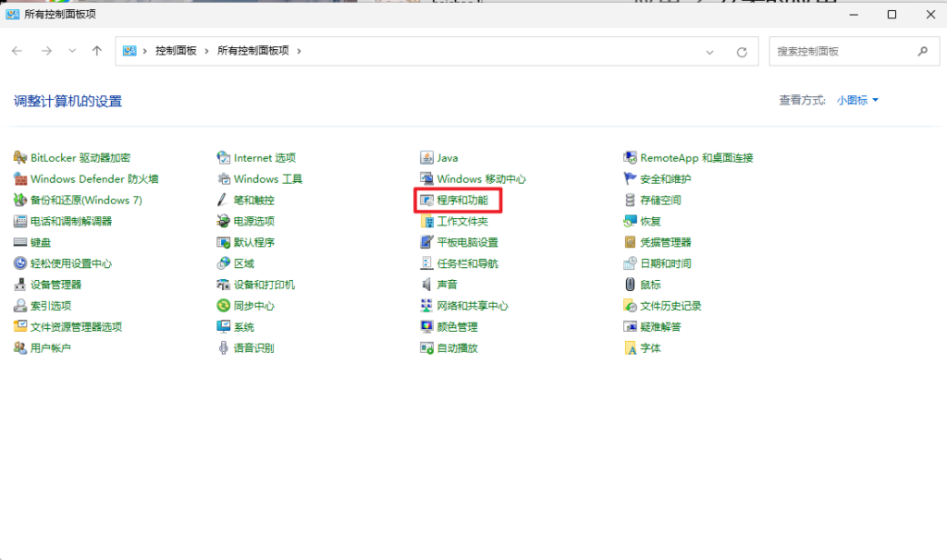Open the 小图标 view mode dropdown
947x560 pixels.
coord(854,100)
